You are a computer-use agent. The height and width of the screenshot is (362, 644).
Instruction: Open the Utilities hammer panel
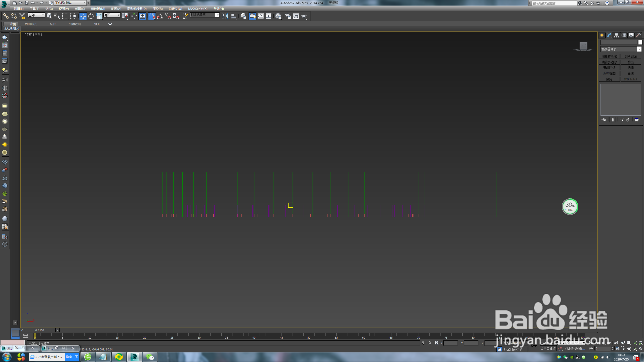(638, 35)
